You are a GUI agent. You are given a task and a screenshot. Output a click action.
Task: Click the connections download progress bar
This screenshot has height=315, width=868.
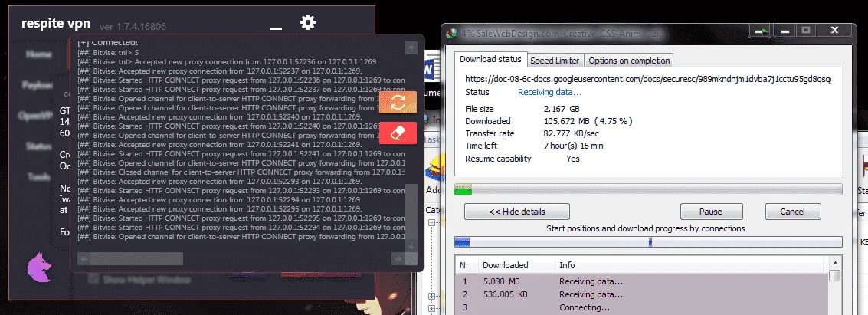click(648, 242)
